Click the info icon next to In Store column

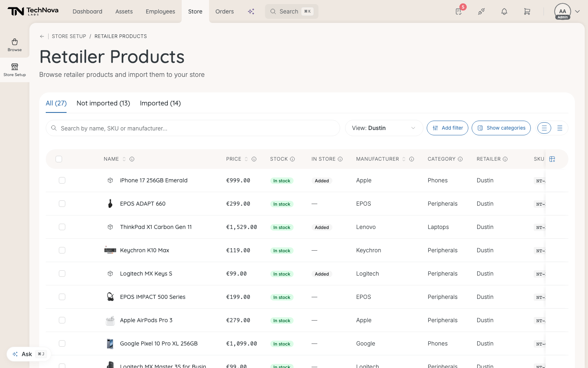(340, 159)
